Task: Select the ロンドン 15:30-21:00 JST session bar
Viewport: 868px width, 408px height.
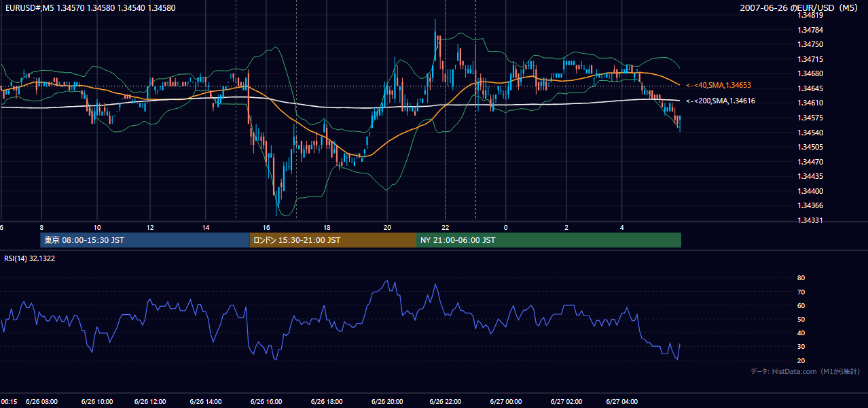Action: click(x=333, y=240)
